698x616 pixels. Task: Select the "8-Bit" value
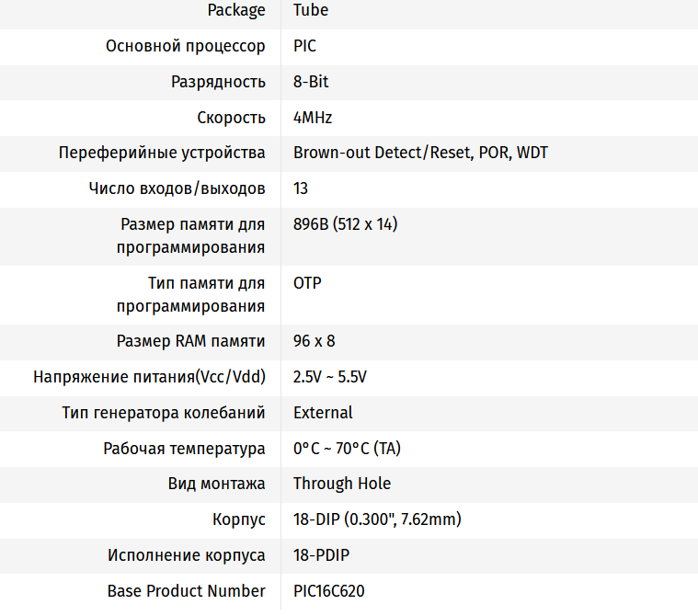pyautogui.click(x=311, y=82)
